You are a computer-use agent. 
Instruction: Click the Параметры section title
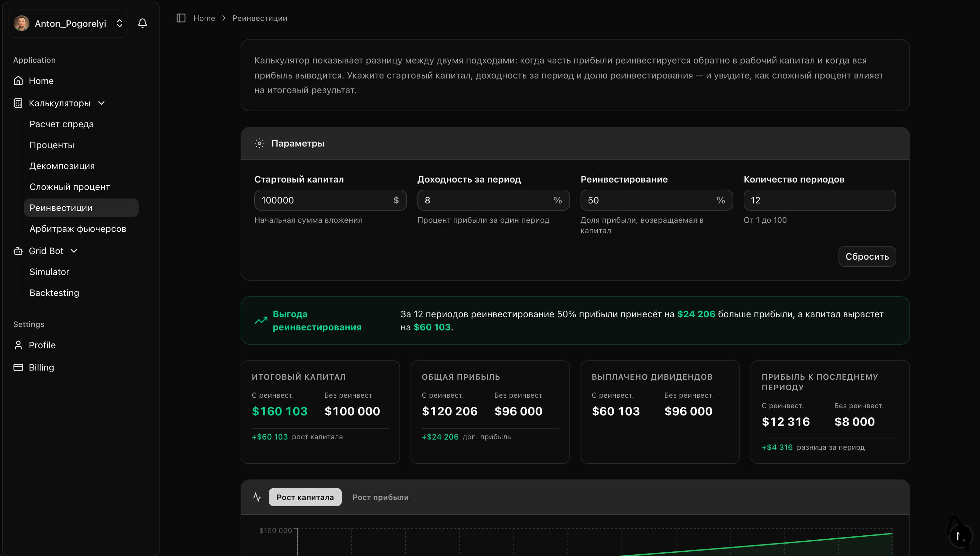coord(298,144)
